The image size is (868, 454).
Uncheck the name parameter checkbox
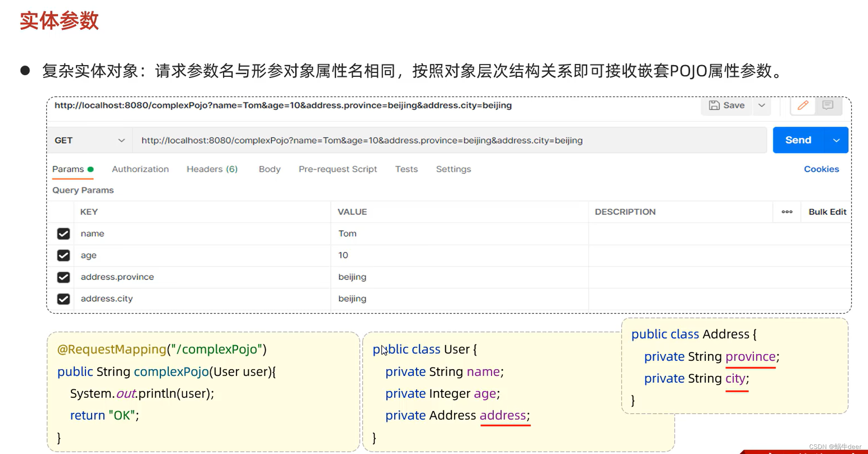(x=63, y=234)
